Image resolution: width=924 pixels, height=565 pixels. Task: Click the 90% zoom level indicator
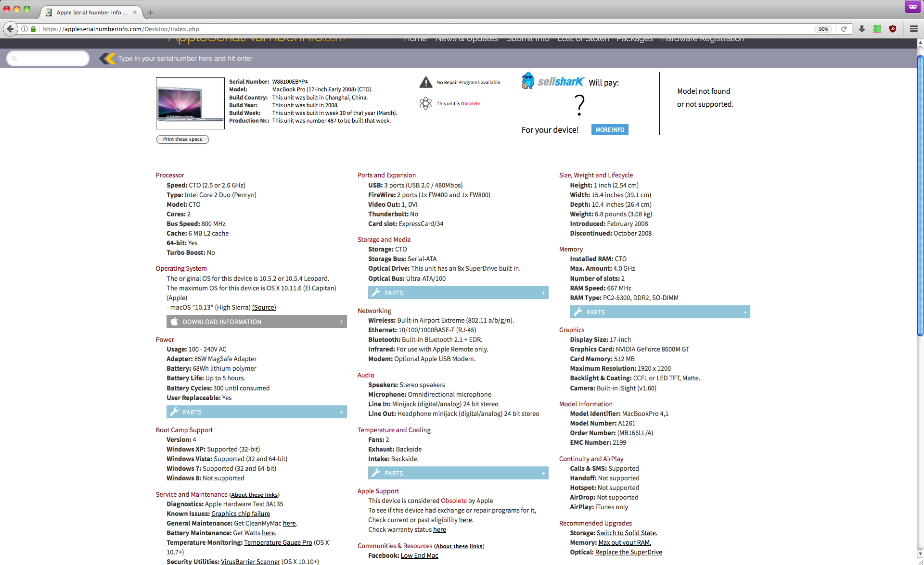823,29
